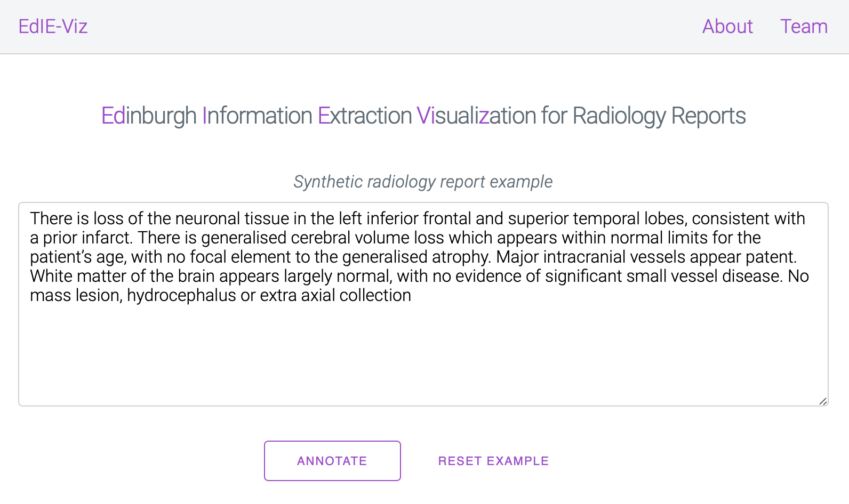View the Team section
Viewport: 849px width, 504px height.
pos(804,27)
